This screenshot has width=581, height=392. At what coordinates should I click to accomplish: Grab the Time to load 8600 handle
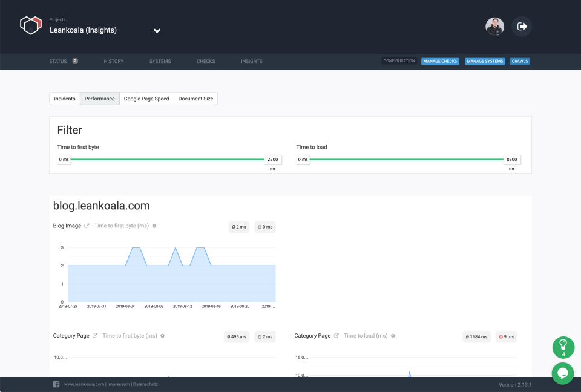[512, 159]
